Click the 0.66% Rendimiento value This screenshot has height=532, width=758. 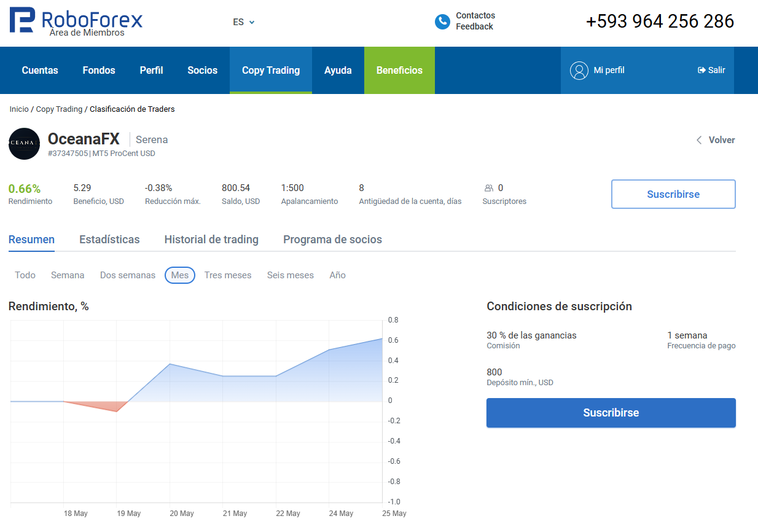coord(25,189)
